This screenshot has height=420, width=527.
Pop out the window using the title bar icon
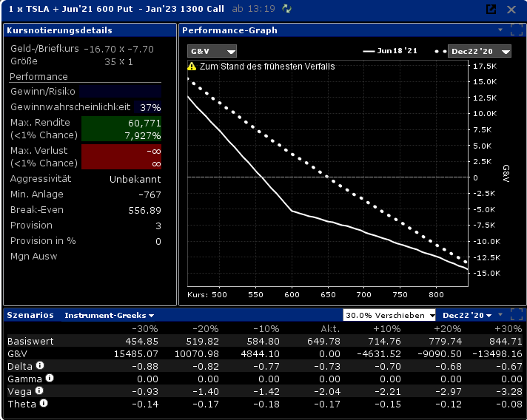tap(491, 9)
